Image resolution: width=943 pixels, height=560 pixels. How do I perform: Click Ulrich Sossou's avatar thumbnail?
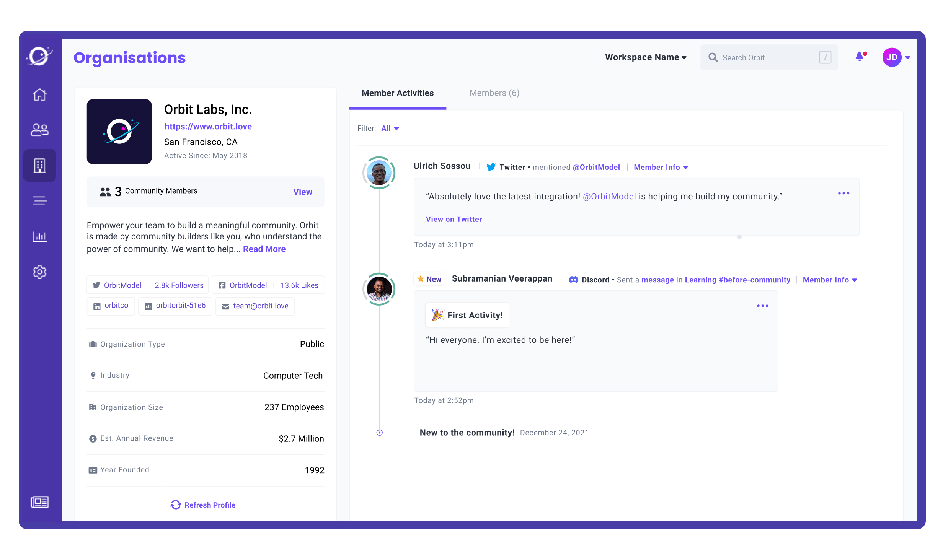coord(379,173)
